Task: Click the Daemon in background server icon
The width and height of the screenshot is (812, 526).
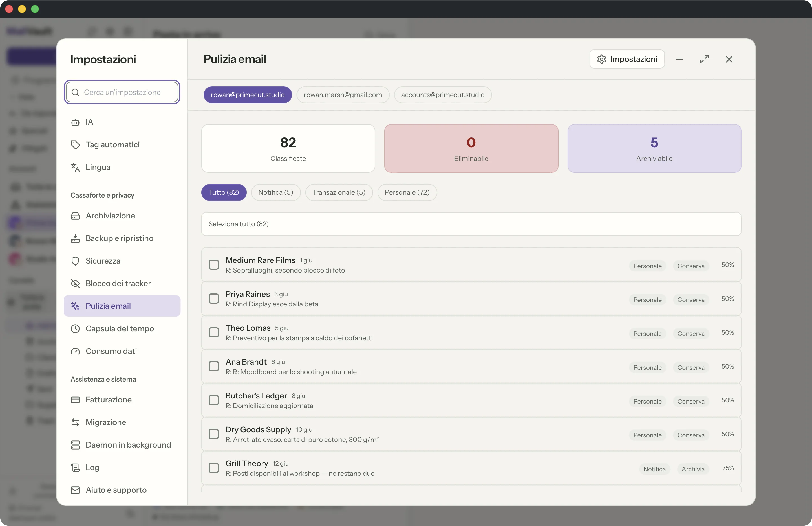Action: tap(75, 444)
